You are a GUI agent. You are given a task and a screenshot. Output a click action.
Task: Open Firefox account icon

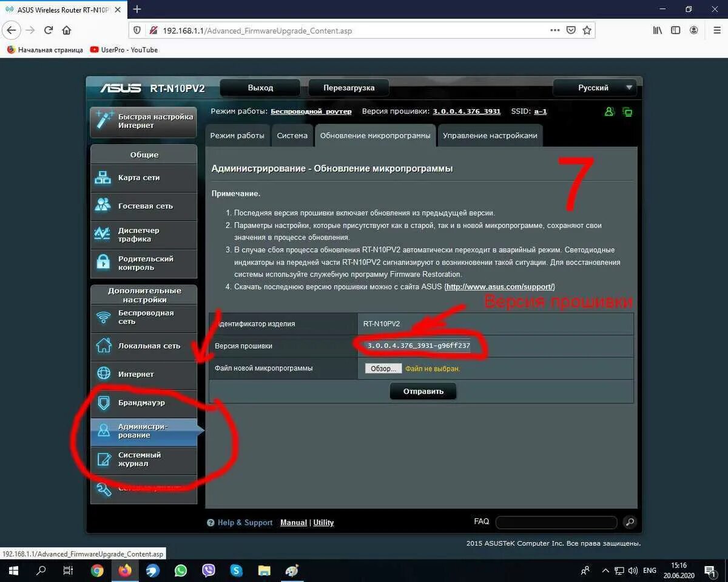pyautogui.click(x=694, y=30)
